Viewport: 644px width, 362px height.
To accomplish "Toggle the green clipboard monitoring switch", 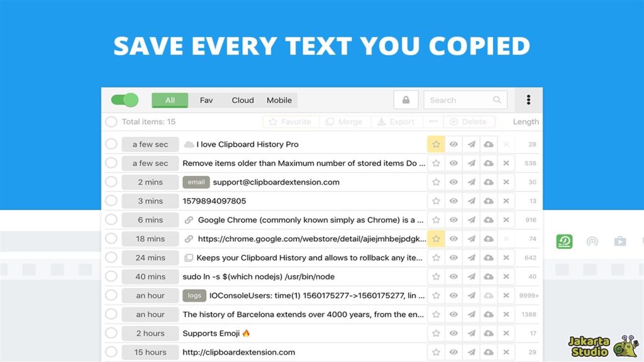I will click(125, 100).
